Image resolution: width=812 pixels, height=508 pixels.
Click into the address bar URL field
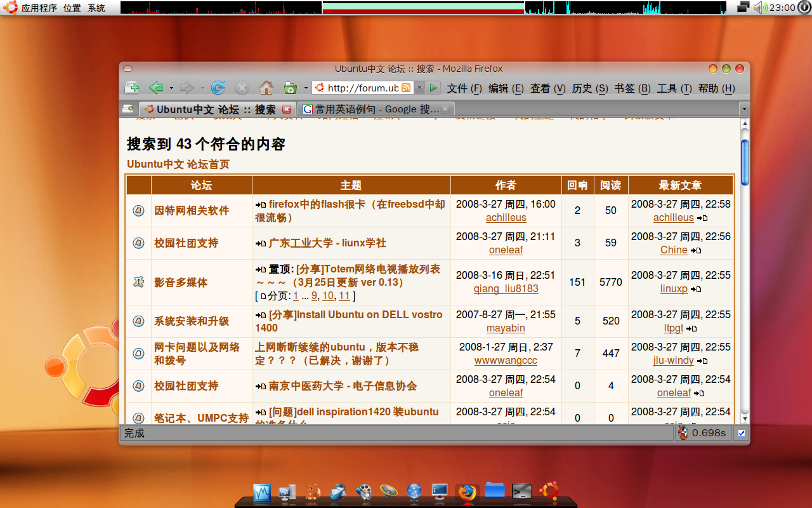pos(362,88)
